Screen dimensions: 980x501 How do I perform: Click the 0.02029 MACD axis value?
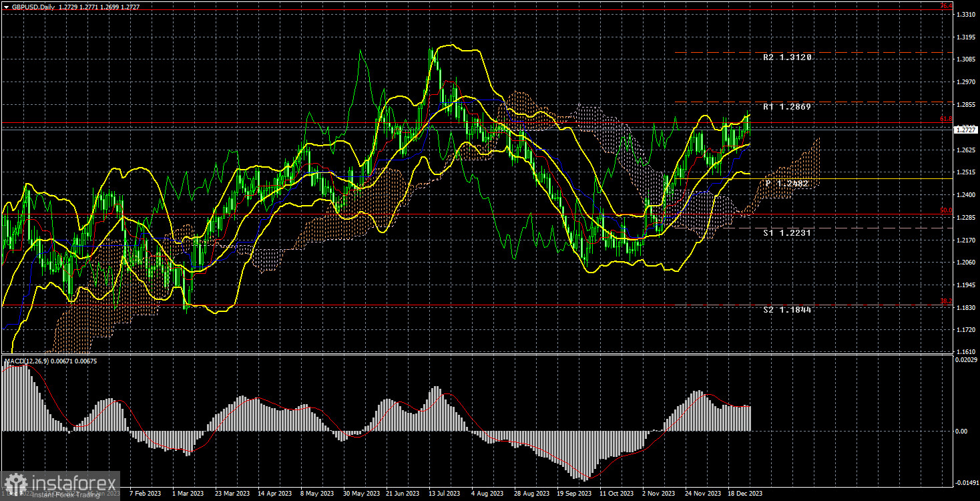966,361
